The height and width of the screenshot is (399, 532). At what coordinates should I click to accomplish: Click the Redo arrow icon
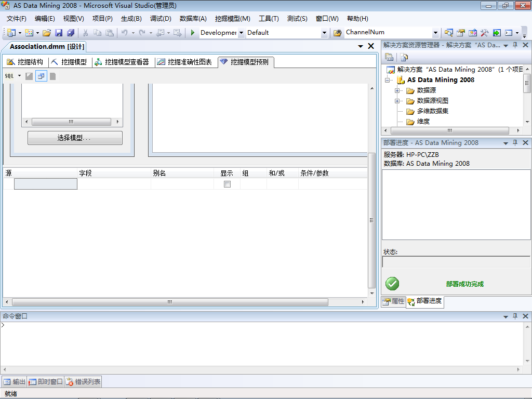pos(142,33)
